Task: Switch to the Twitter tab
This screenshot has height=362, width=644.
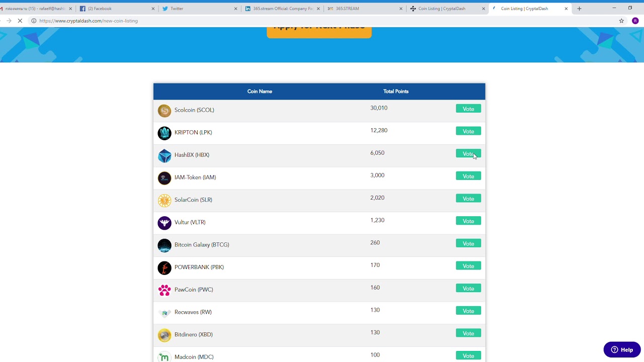Action: coord(200,9)
